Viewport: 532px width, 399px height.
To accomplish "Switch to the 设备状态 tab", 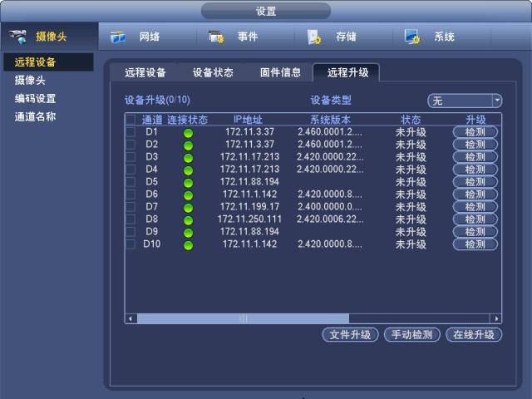I will click(214, 72).
